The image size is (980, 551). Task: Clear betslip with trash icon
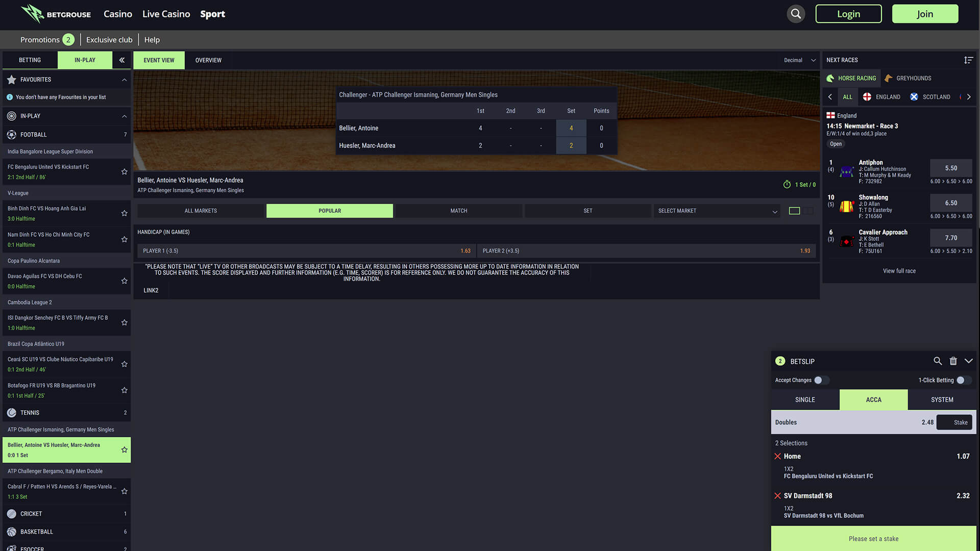(x=953, y=361)
